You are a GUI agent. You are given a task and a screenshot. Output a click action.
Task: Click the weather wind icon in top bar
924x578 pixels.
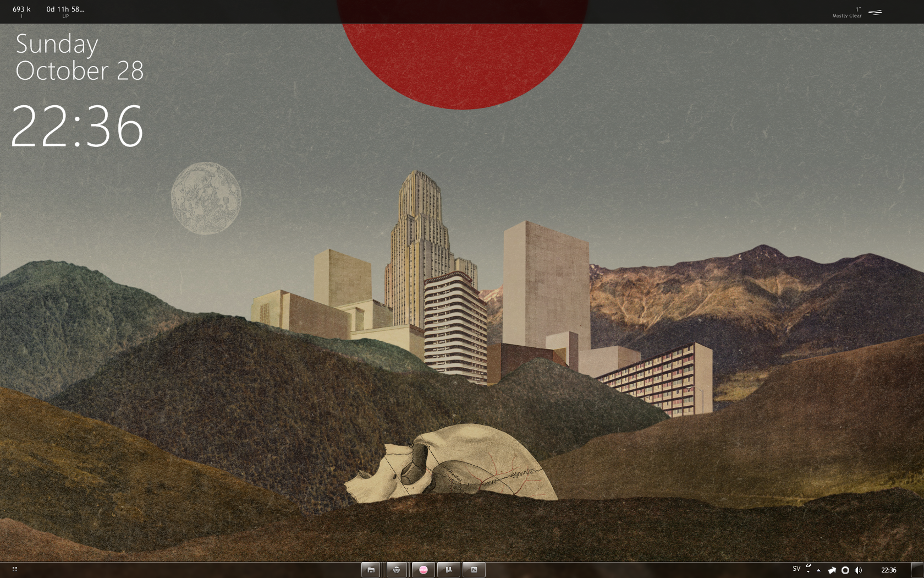pos(875,12)
